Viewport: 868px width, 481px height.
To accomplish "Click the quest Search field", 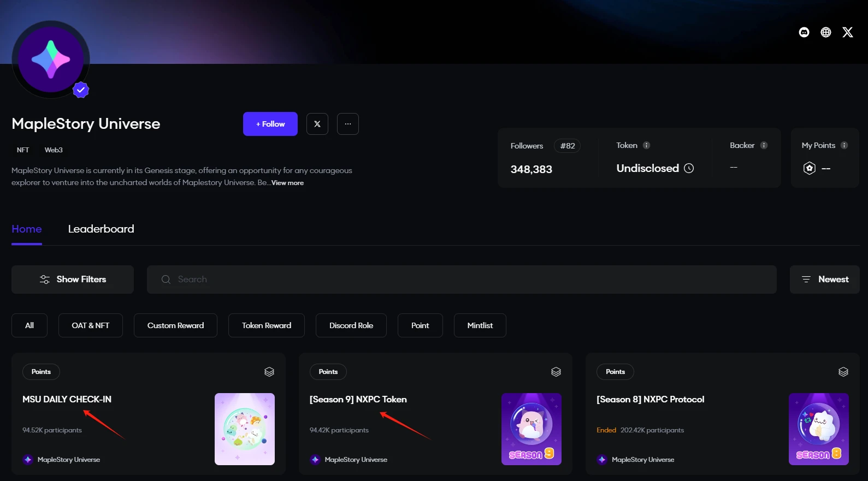I will click(462, 280).
